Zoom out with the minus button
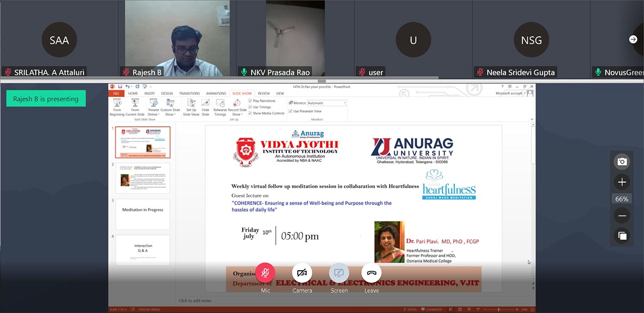 pos(622,216)
